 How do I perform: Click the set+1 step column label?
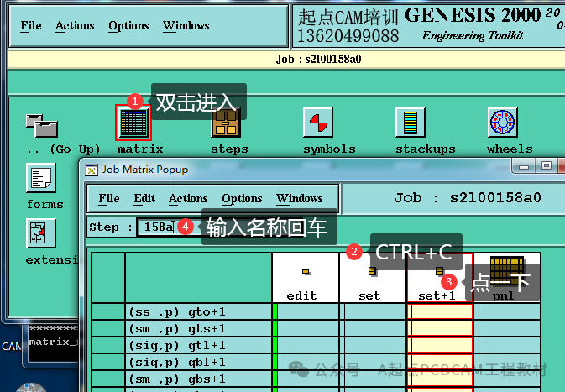tap(437, 295)
